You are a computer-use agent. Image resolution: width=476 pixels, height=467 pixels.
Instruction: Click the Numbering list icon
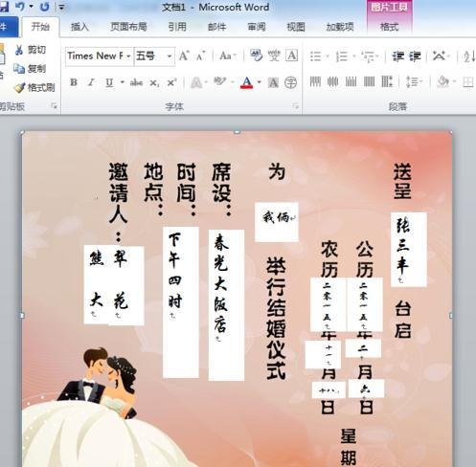point(342,56)
